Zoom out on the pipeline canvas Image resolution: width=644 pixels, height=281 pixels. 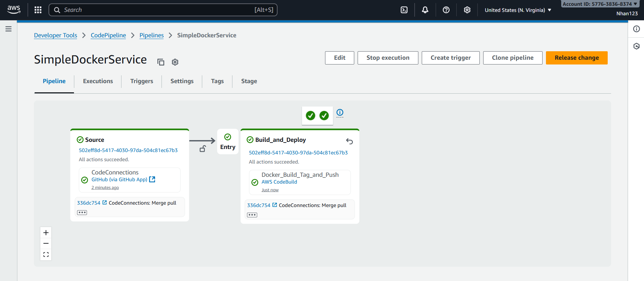(x=46, y=243)
